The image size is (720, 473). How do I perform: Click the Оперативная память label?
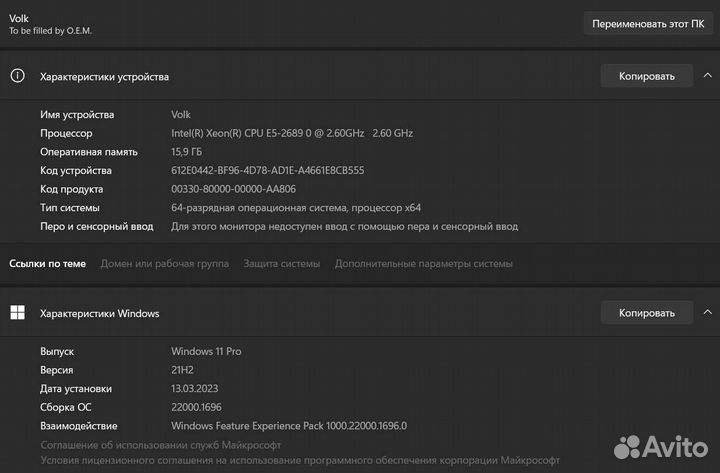[89, 152]
